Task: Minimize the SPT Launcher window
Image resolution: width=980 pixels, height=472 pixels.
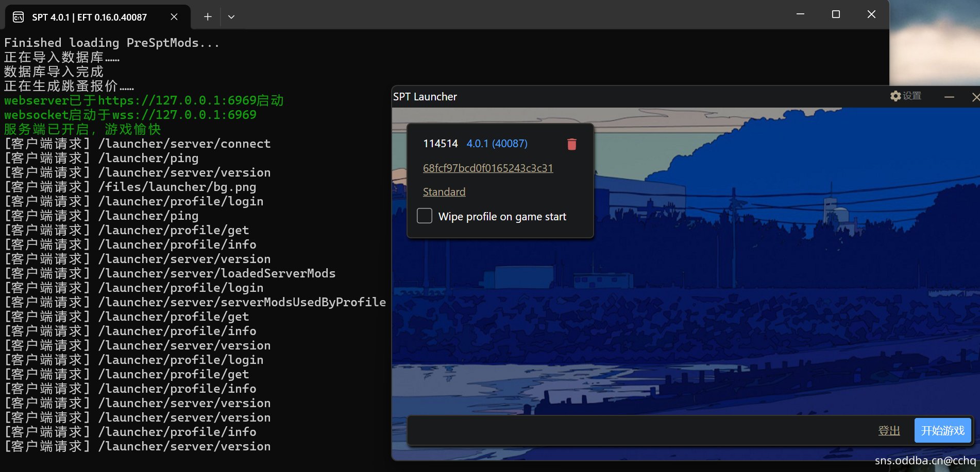Action: tap(949, 97)
